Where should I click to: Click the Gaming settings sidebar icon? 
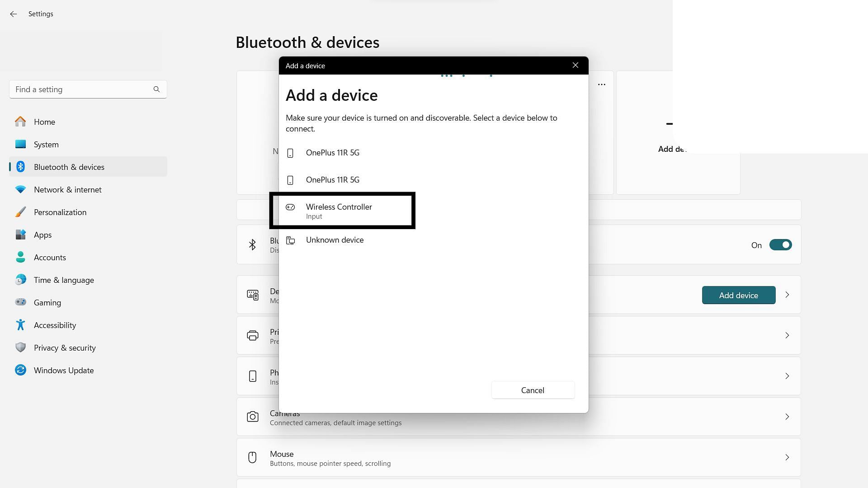(20, 302)
